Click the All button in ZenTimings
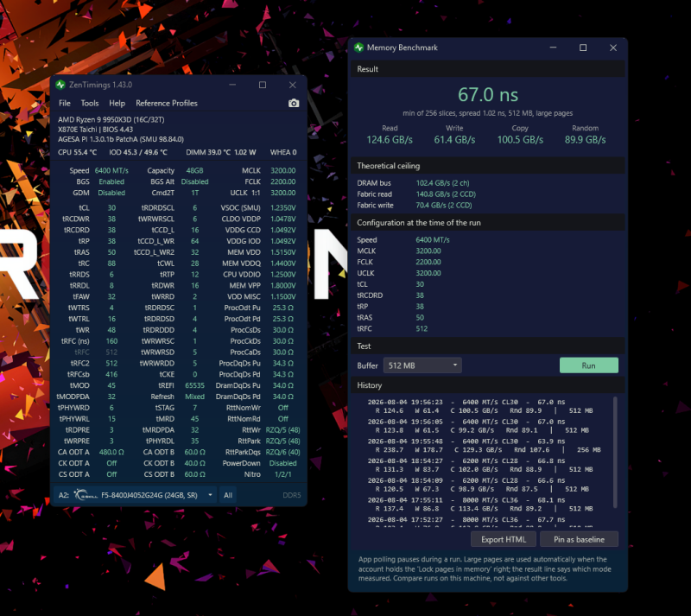 (228, 495)
